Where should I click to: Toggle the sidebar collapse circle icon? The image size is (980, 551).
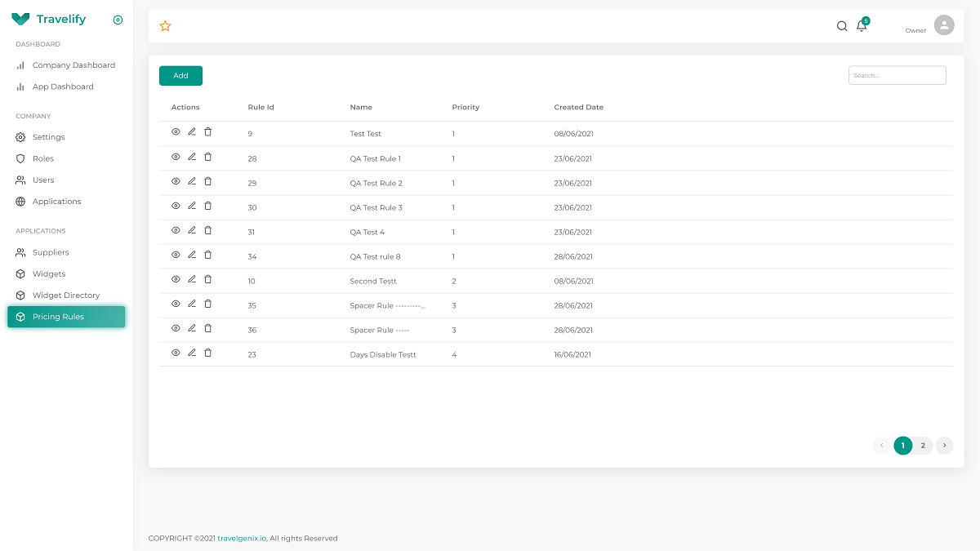click(118, 20)
